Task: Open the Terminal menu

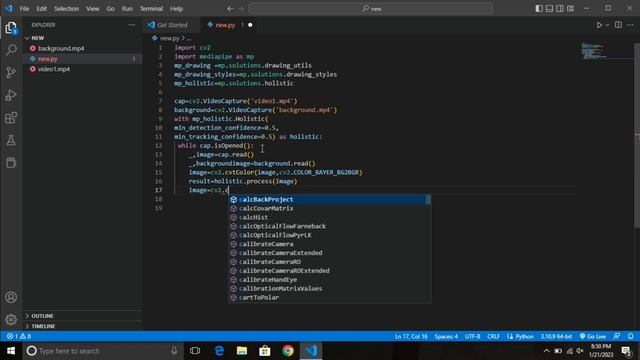Action: tap(151, 9)
